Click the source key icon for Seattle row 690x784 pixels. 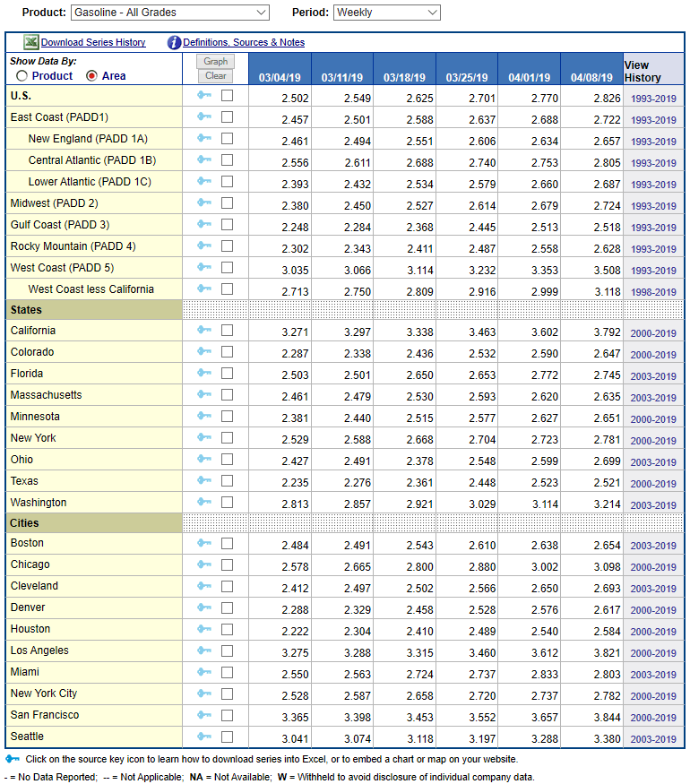(x=204, y=737)
